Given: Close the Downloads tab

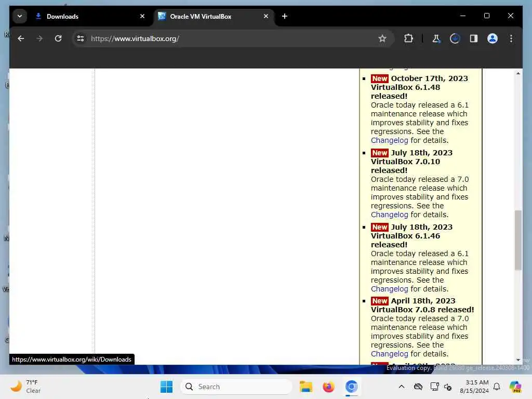Looking at the screenshot, I should pos(142,16).
